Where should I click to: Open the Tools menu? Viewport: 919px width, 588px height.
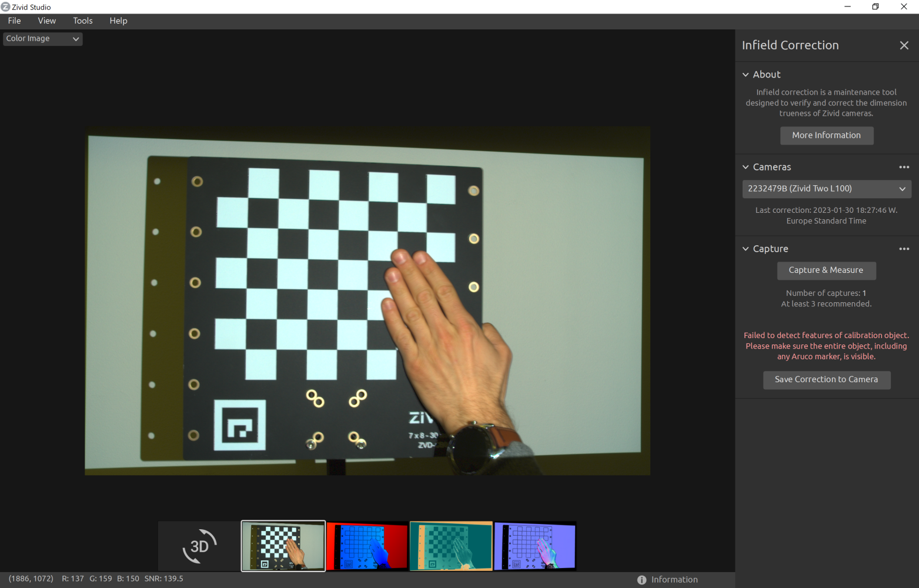click(x=83, y=21)
